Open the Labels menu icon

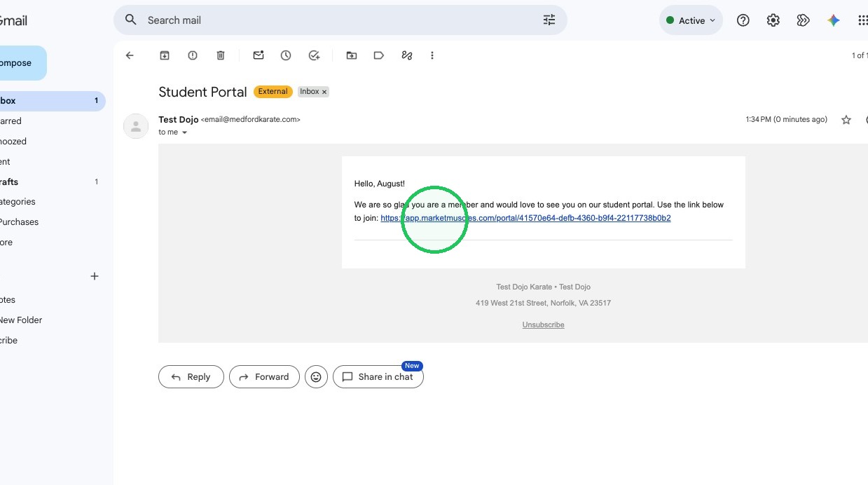[379, 55]
